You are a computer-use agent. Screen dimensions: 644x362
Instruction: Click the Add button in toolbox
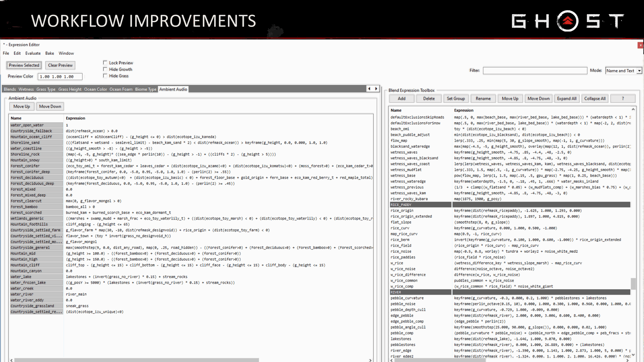[x=402, y=99]
